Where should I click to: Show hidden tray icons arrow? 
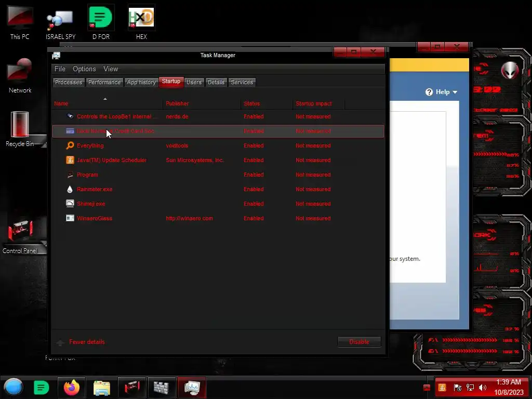click(x=427, y=388)
